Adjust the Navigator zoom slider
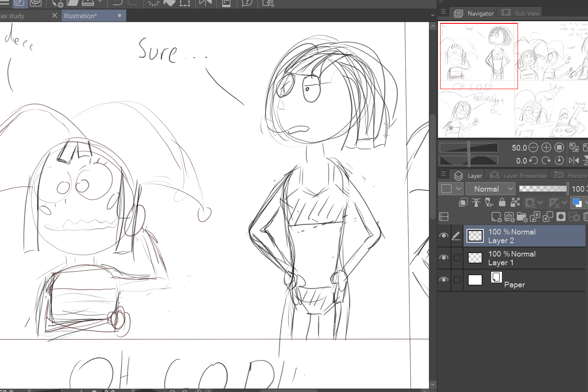 coord(469,148)
